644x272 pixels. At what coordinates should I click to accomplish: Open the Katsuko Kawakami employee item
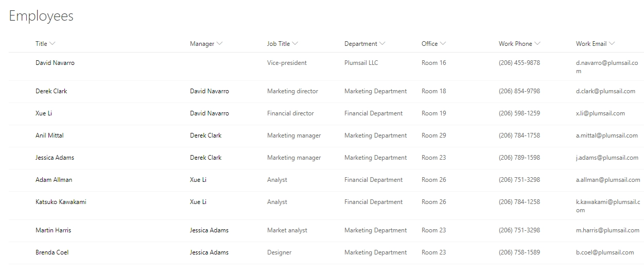coord(61,202)
